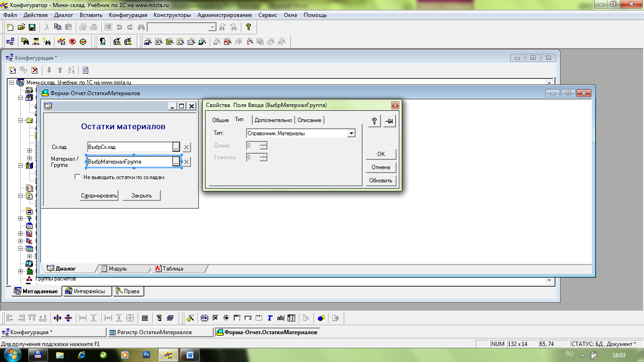644x362 pixels.
Task: Click the Open folder toolbar icon
Action: click(21, 27)
